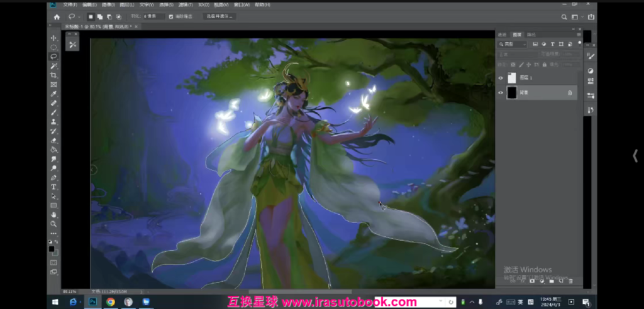This screenshot has height=309, width=644.
Task: Select the Elliptical Marquee tool
Action: tap(53, 47)
